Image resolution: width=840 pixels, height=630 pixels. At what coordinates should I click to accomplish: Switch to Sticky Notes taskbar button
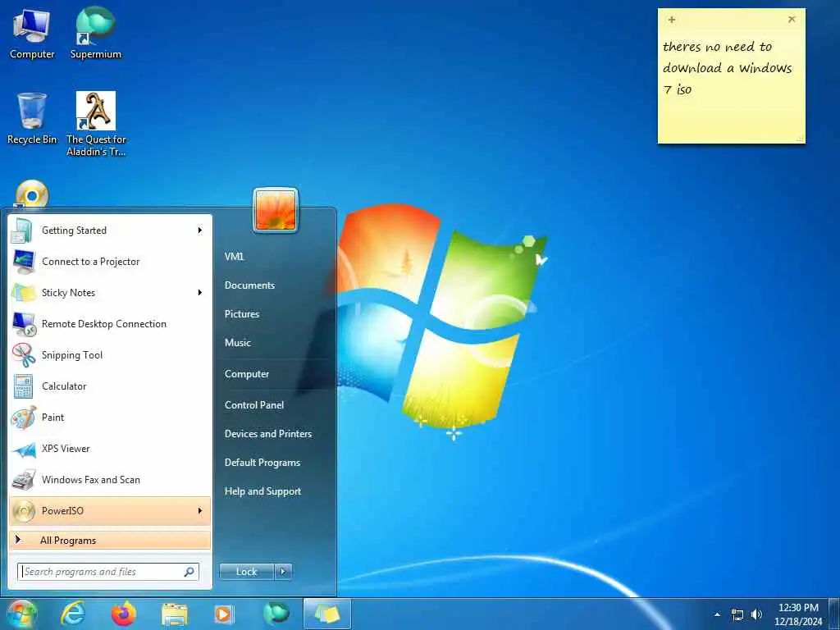pyautogui.click(x=326, y=614)
